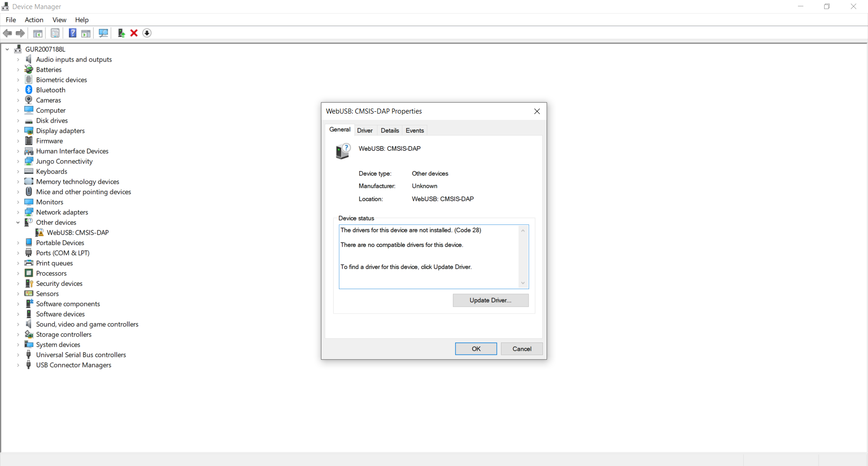The image size is (868, 466).
Task: Select the WebUSB: CMSIS-DAP device in the tree
Action: [77, 232]
